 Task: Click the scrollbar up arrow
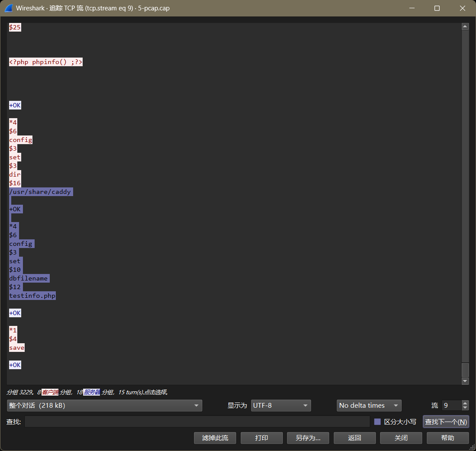click(x=465, y=26)
